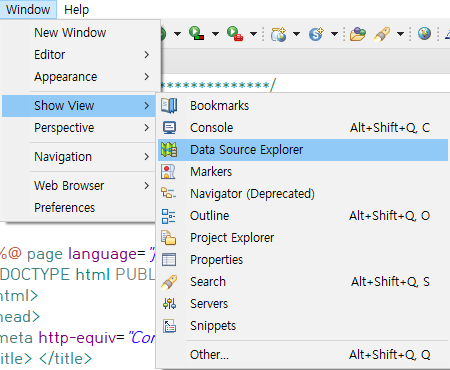Select Snippets label in submenu
The width and height of the screenshot is (450, 370).
coord(213,326)
